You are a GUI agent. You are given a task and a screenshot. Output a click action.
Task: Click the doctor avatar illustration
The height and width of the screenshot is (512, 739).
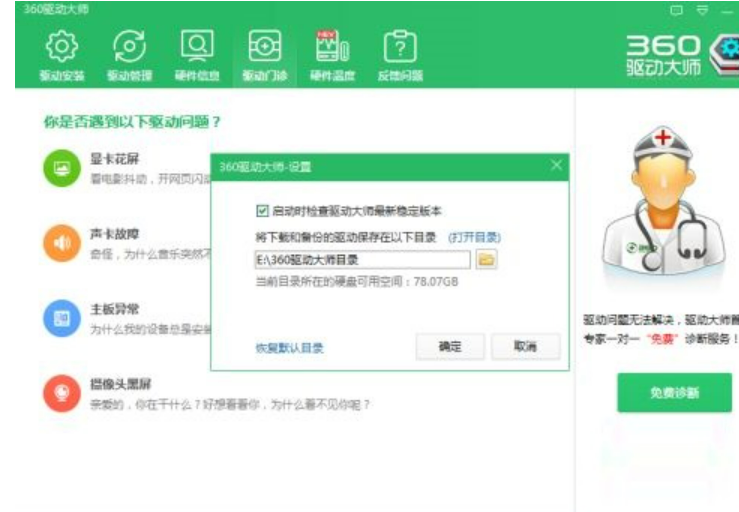(x=664, y=203)
